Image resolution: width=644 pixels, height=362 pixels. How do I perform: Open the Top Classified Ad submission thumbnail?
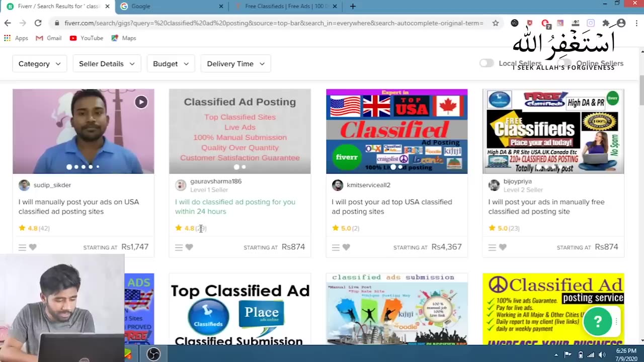240,309
